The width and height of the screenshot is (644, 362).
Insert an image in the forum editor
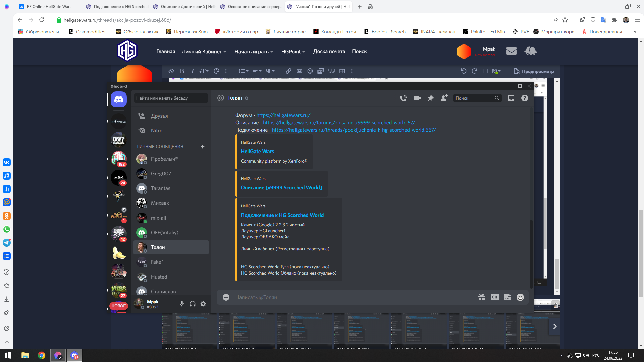[x=300, y=71]
